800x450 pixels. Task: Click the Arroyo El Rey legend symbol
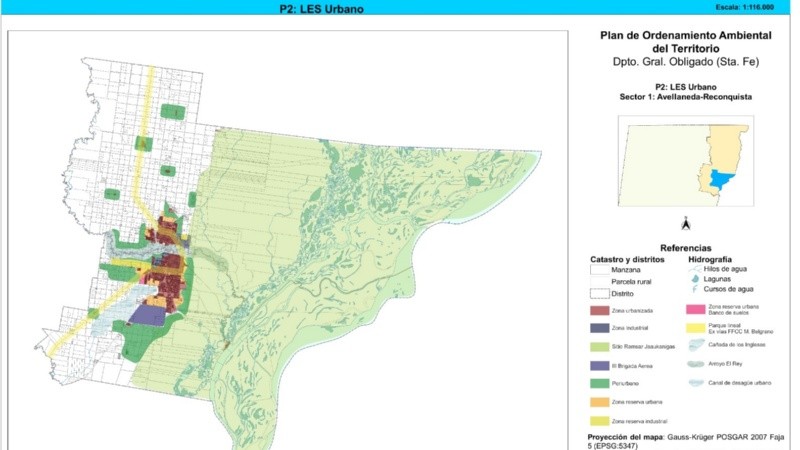pos(697,364)
